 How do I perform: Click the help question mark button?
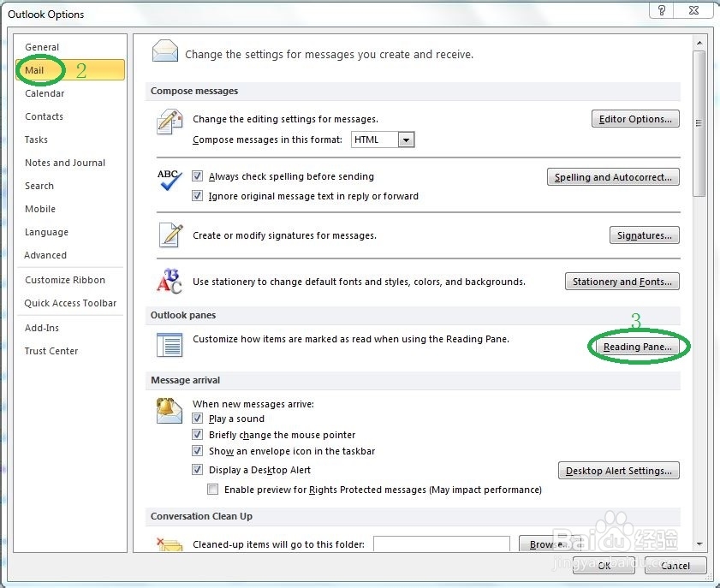point(662,10)
